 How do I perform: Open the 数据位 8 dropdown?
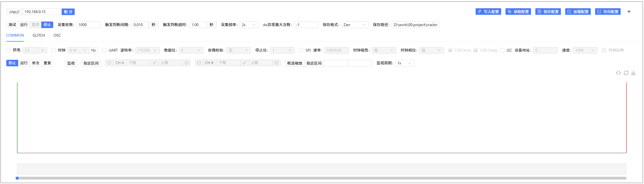click(191, 50)
